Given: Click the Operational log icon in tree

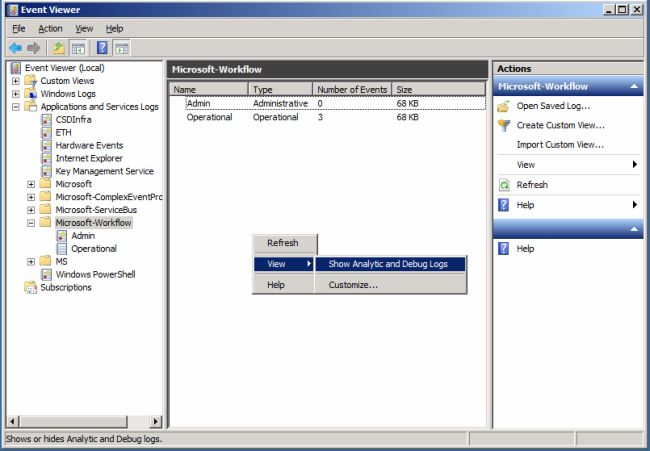Looking at the screenshot, I should coord(62,249).
